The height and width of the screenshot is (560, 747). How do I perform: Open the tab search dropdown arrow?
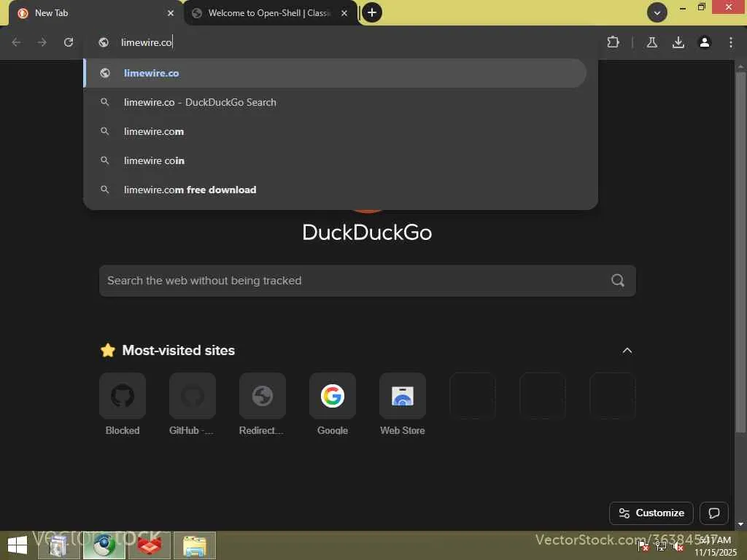click(x=657, y=12)
